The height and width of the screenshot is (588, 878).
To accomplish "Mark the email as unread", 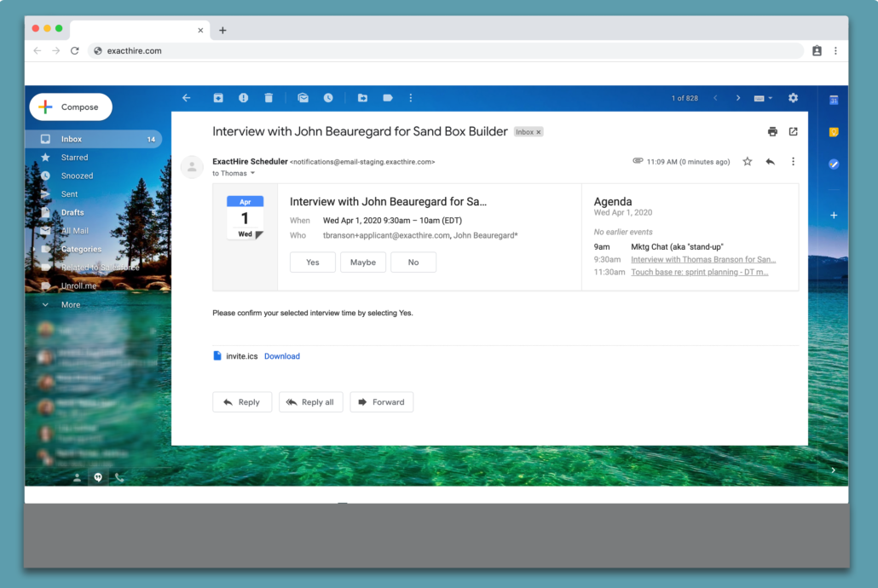I will point(303,98).
